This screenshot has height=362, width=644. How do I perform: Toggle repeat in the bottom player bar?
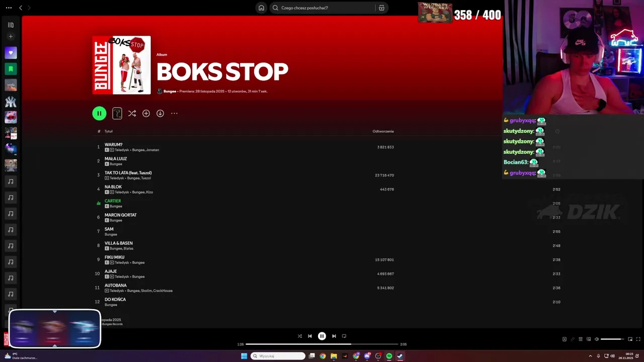(x=344, y=336)
